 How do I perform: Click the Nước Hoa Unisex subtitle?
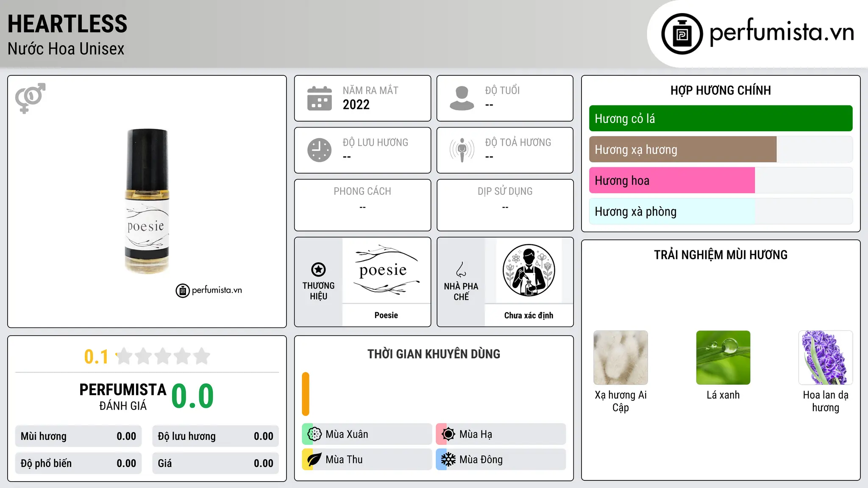[66, 49]
